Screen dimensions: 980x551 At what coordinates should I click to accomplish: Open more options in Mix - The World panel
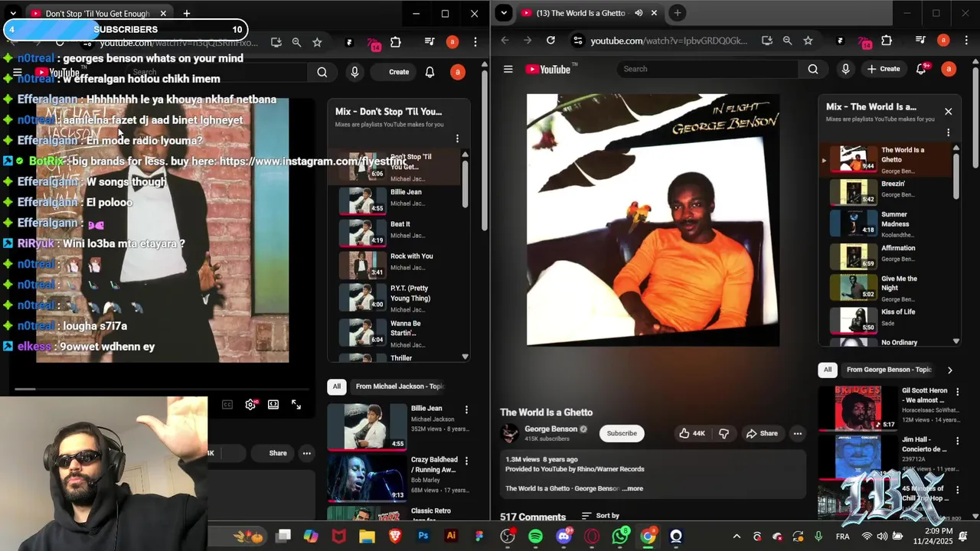click(x=948, y=132)
